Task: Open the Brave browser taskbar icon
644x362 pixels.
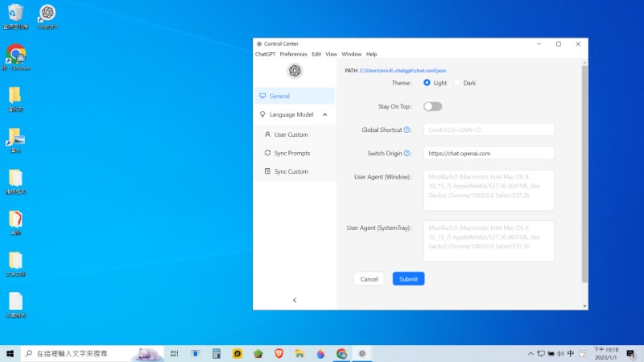Action: (279, 353)
